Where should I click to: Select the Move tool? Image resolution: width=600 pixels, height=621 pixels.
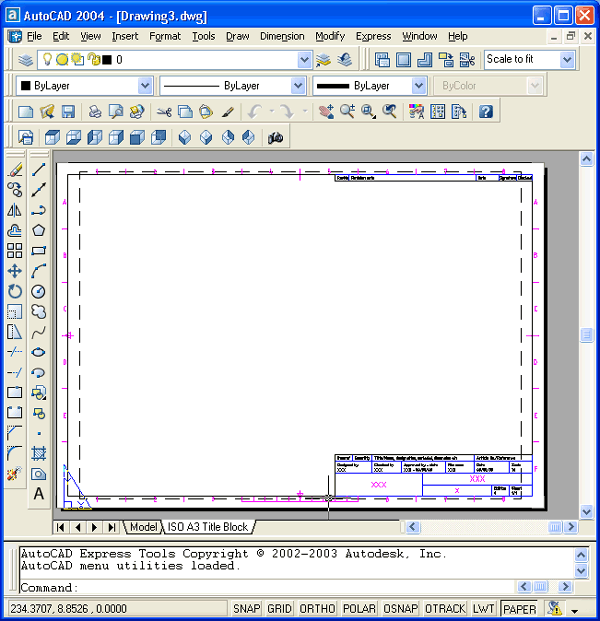tap(15, 271)
